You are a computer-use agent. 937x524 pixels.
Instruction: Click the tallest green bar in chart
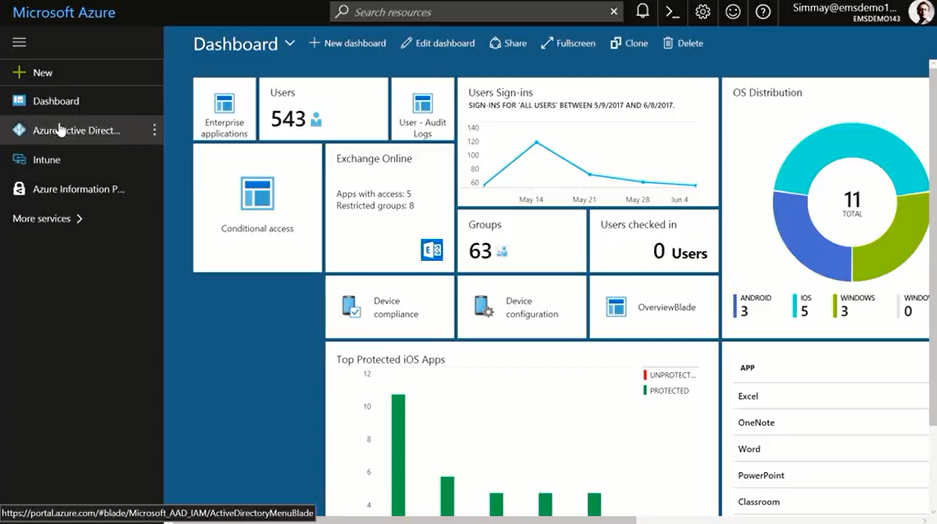click(x=398, y=455)
